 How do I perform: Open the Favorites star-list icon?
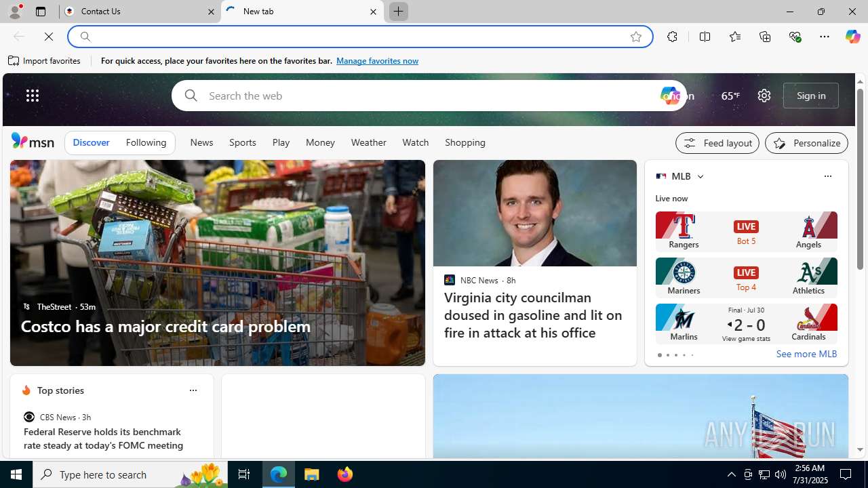point(734,37)
